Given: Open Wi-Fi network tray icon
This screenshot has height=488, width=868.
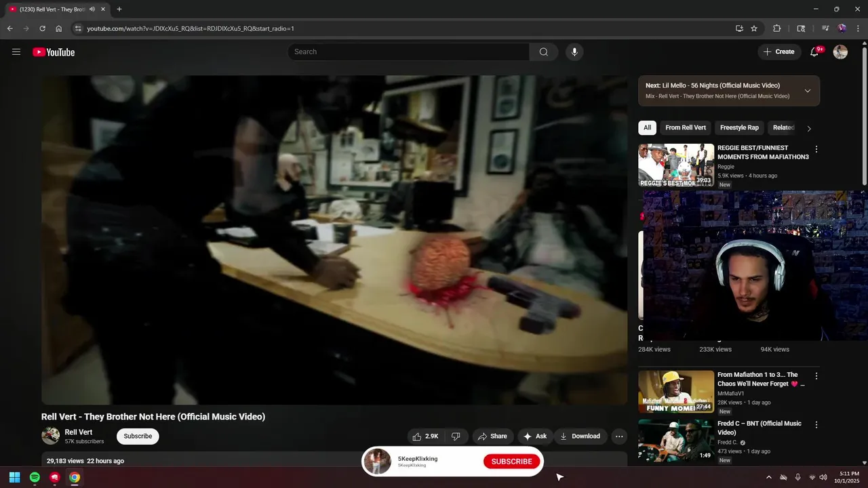Looking at the screenshot, I should 812,477.
